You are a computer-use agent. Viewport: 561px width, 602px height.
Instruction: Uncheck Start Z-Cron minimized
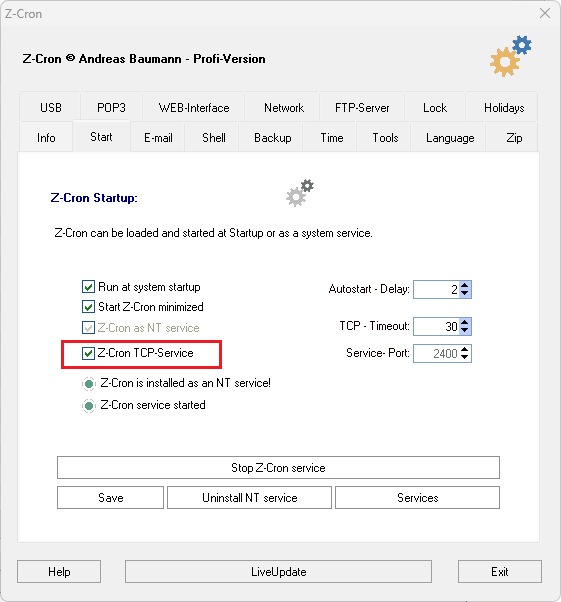point(88,307)
